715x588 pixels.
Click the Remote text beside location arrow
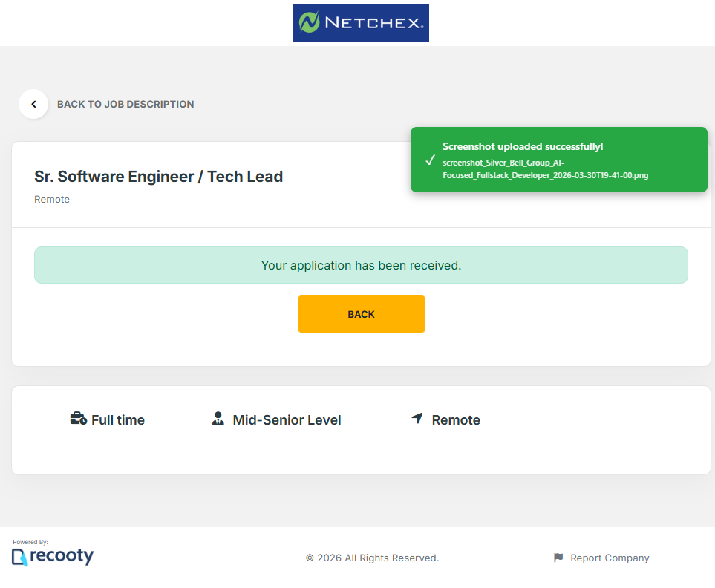click(x=456, y=420)
